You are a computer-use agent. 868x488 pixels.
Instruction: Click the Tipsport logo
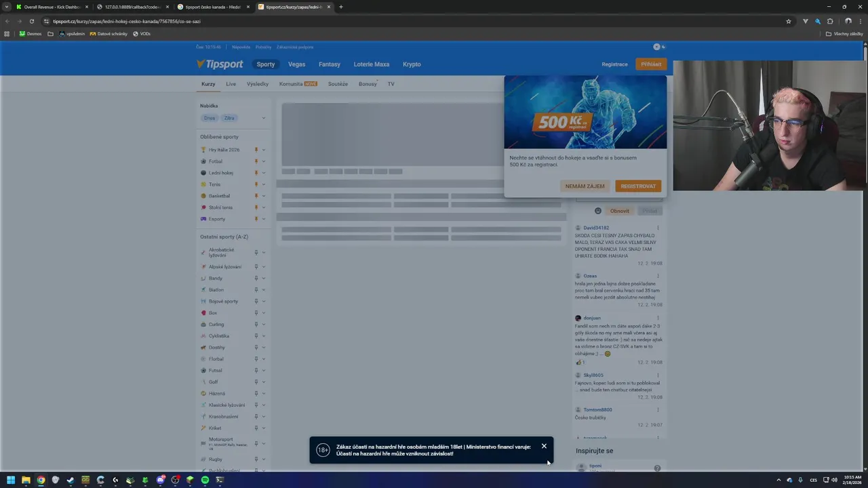(x=220, y=64)
